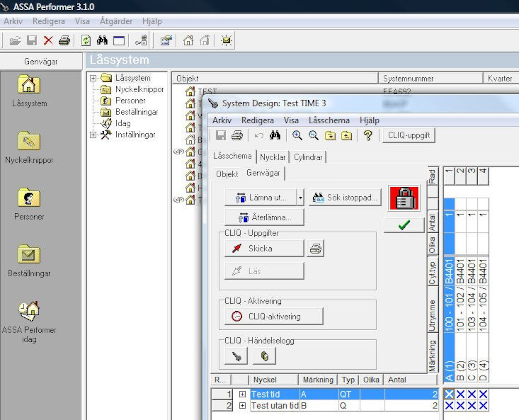Toggle X mark for Test tid row, column B
The image size is (519, 420).
point(460,394)
